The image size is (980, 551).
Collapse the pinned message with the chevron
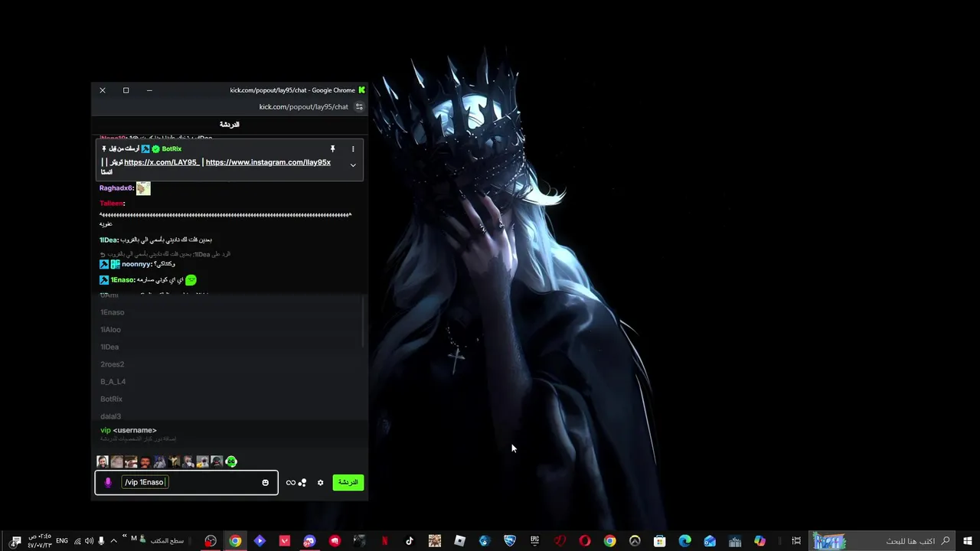coord(353,165)
